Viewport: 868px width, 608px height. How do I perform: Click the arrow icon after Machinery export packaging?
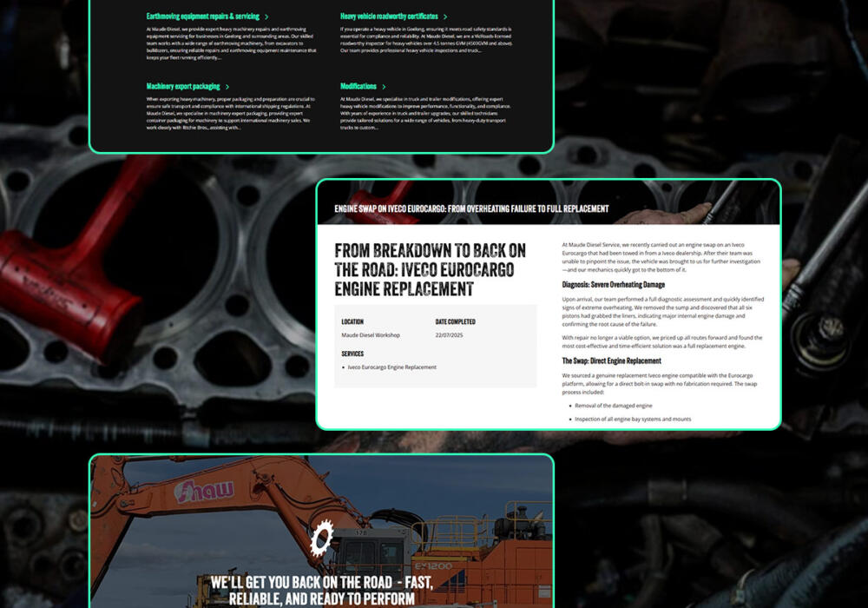click(227, 87)
